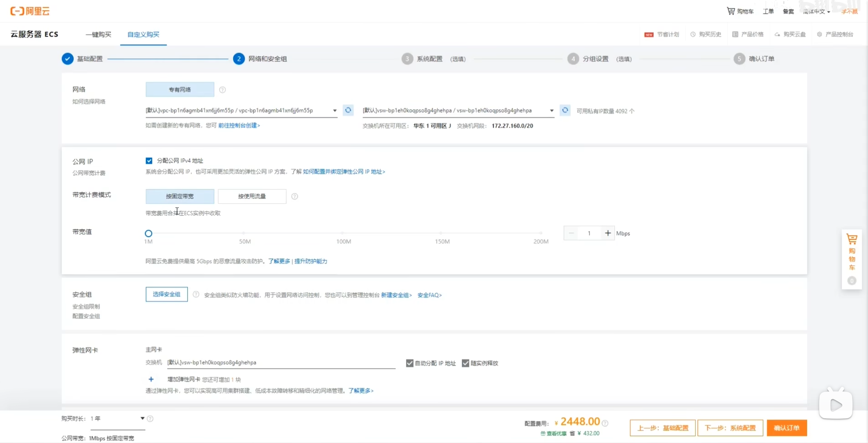Uncheck 随实例释放 for the network card

pyautogui.click(x=465, y=363)
